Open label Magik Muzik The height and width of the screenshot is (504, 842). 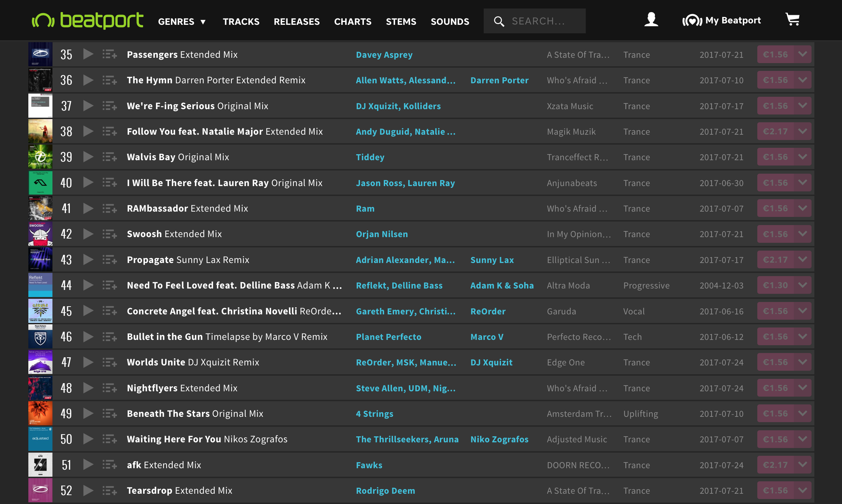pos(571,131)
